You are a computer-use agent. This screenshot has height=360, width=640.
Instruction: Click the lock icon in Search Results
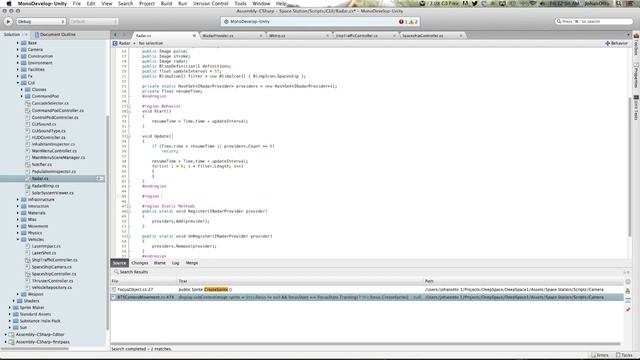[628, 291]
